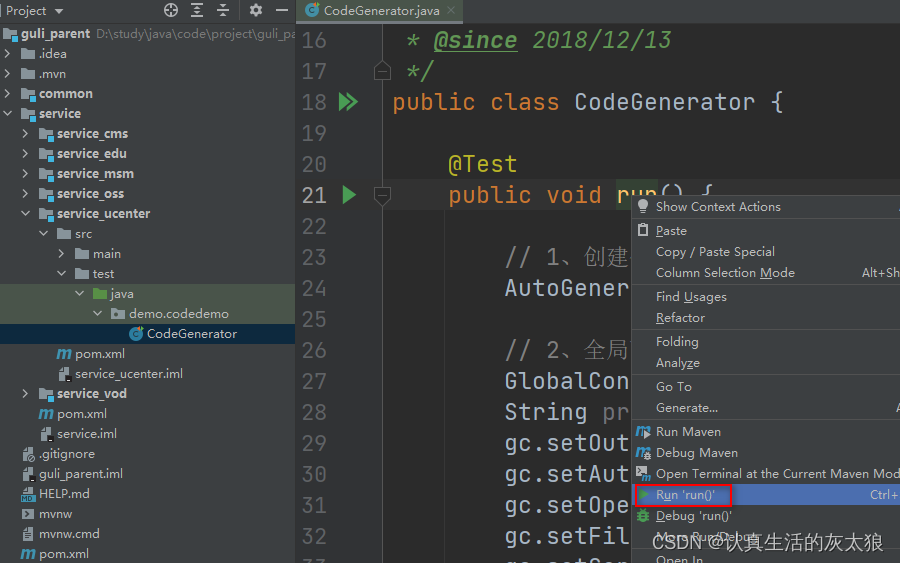
Task: Open Go To submenu
Action: 766,386
